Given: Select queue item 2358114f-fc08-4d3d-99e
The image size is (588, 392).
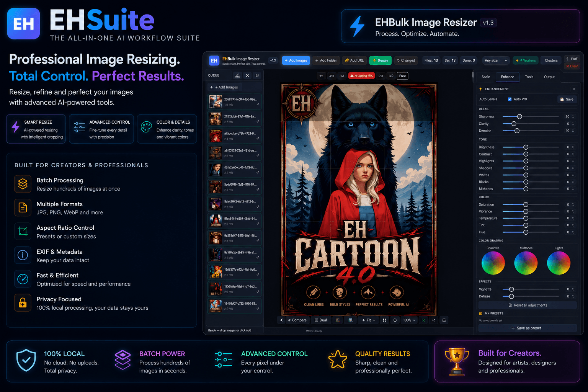Looking at the screenshot, I should (235, 102).
